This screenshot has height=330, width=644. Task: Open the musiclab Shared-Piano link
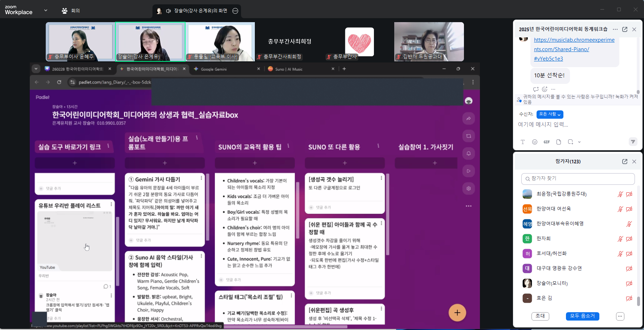[x=574, y=49]
